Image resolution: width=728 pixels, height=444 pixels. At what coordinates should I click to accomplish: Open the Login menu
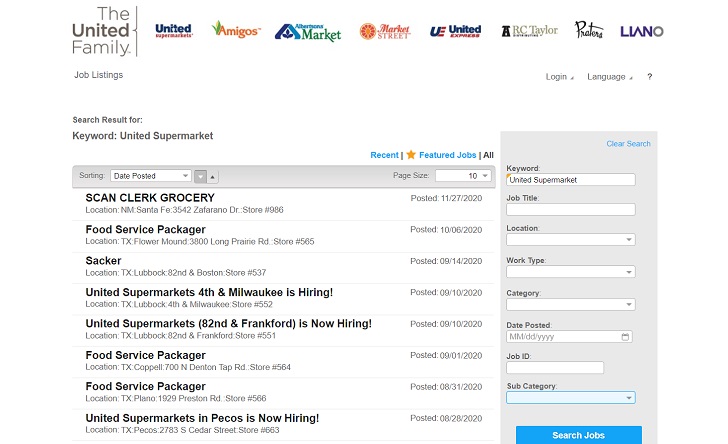[x=559, y=77]
